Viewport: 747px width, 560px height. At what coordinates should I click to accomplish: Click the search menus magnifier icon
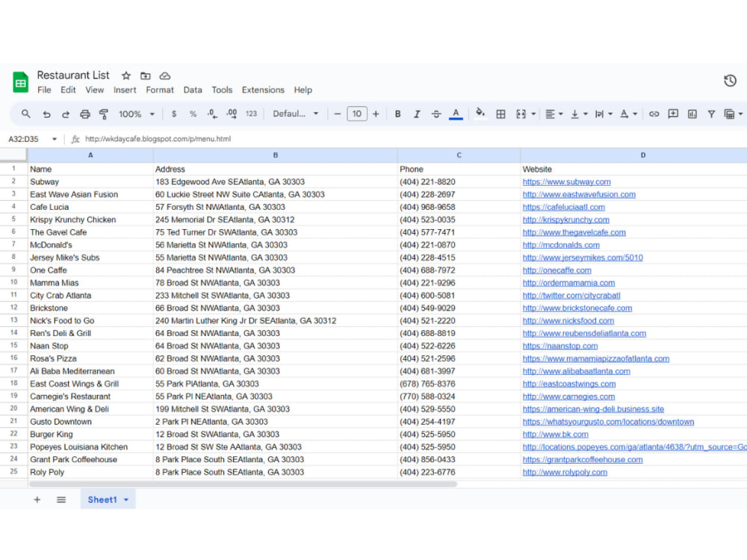click(x=25, y=113)
